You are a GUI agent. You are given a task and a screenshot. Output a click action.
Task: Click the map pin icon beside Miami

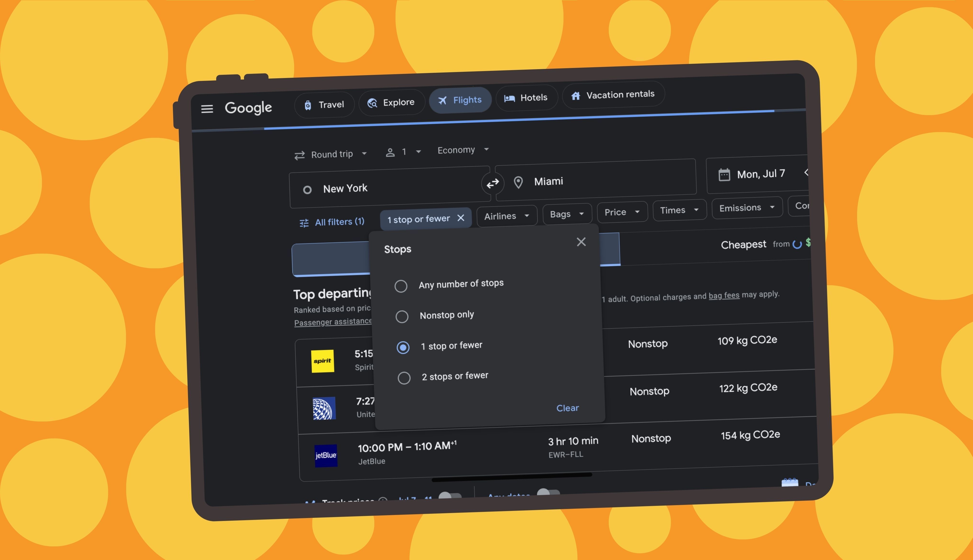click(x=518, y=182)
